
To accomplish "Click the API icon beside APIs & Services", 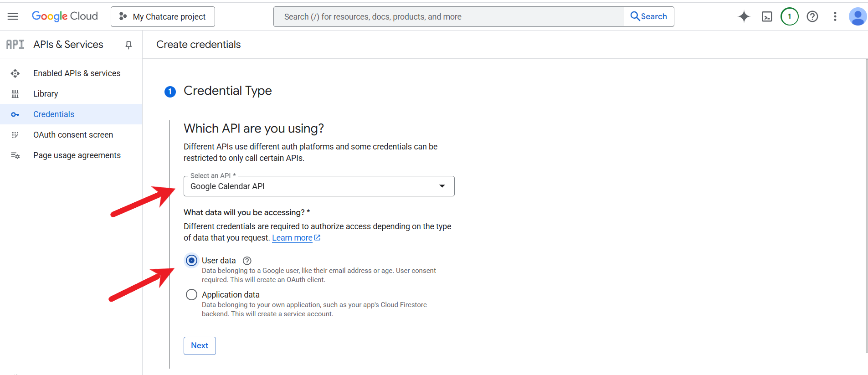I will pyautogui.click(x=15, y=44).
